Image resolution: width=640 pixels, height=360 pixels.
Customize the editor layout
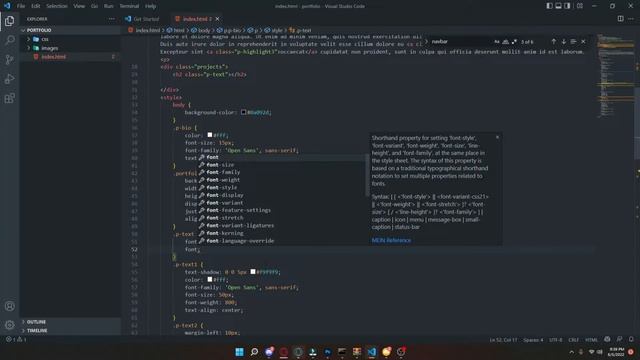pos(580,6)
